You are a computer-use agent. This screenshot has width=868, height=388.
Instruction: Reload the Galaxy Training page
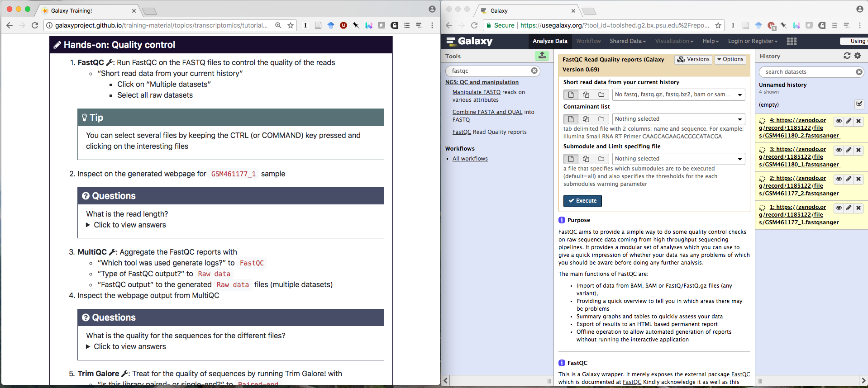coord(35,25)
